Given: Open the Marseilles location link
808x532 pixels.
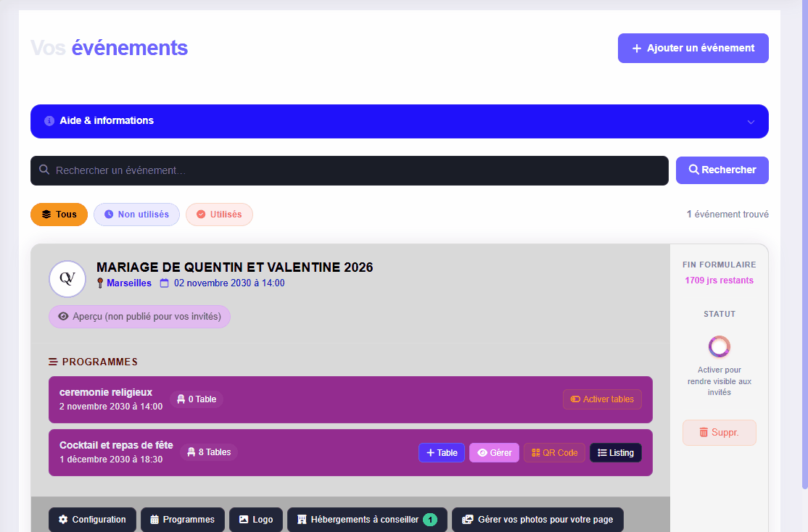Looking at the screenshot, I should click(128, 283).
